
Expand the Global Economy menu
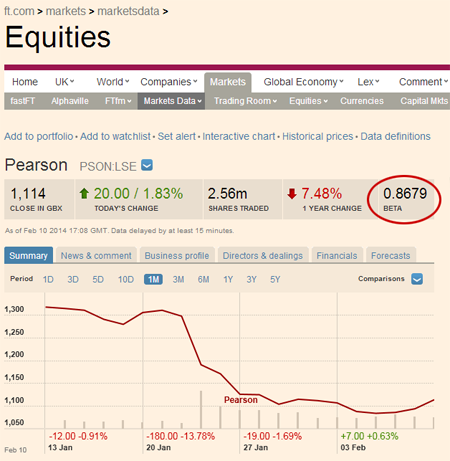pos(303,82)
